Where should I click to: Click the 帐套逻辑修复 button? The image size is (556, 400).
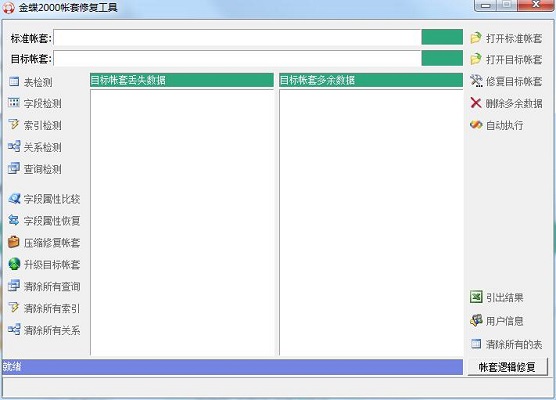(x=507, y=367)
